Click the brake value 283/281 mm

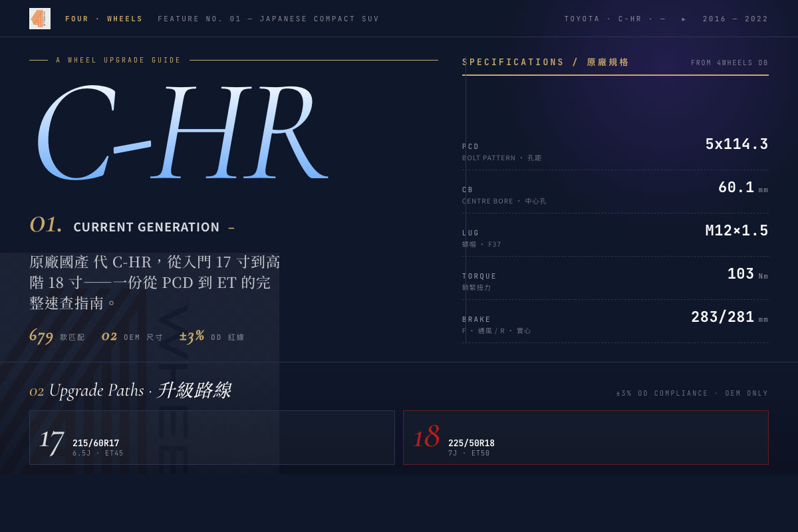pos(730,317)
